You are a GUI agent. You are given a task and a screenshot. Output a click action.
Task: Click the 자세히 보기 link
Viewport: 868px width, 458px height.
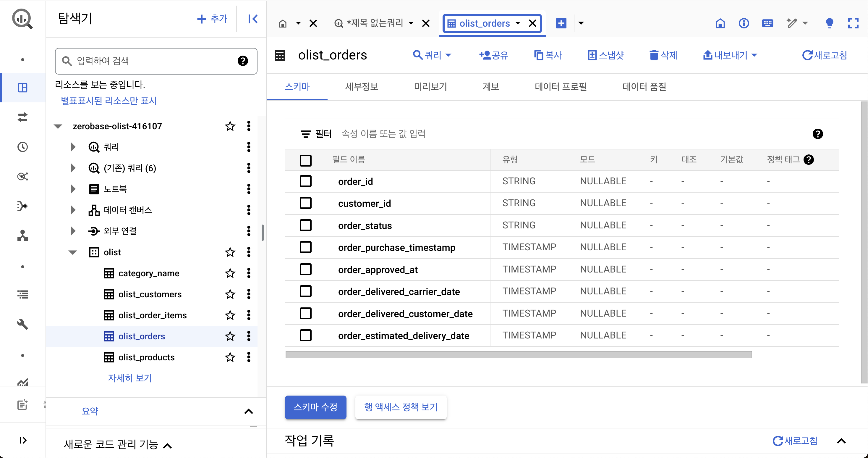click(130, 378)
